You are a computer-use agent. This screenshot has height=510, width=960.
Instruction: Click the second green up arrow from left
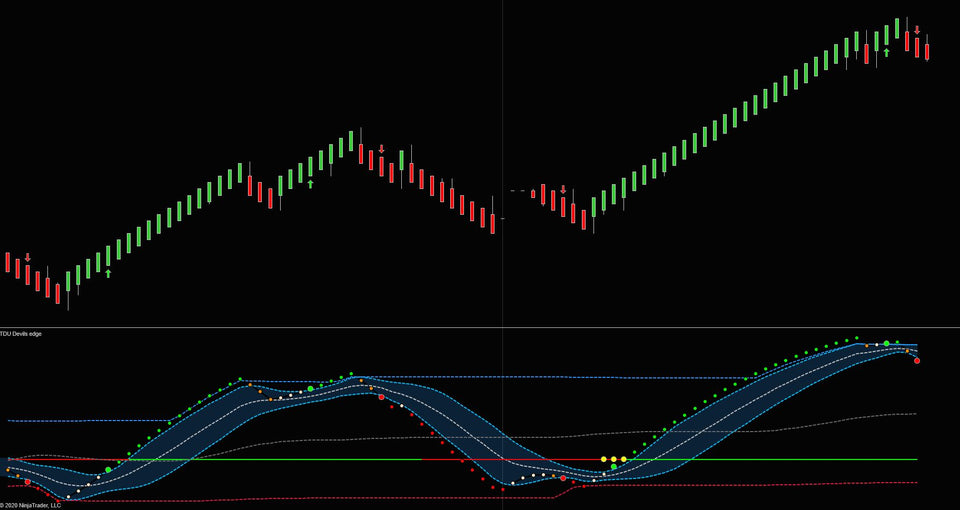(x=310, y=183)
